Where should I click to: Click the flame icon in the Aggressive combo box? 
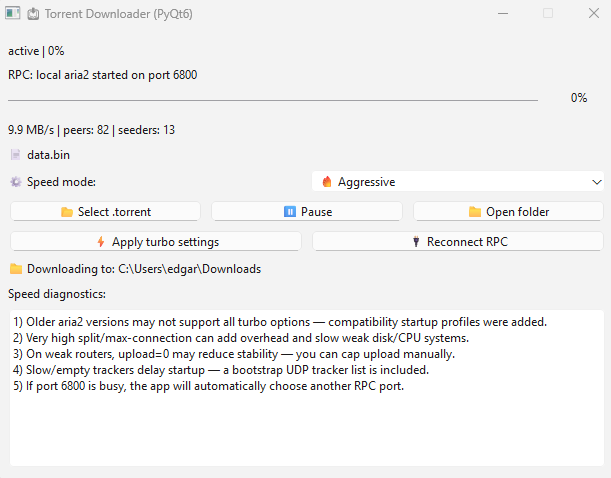(327, 182)
